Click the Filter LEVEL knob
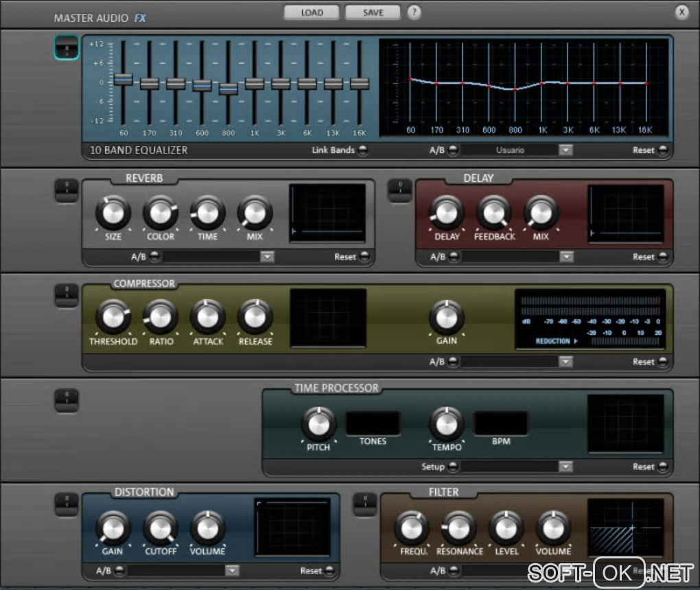 pos(506,528)
